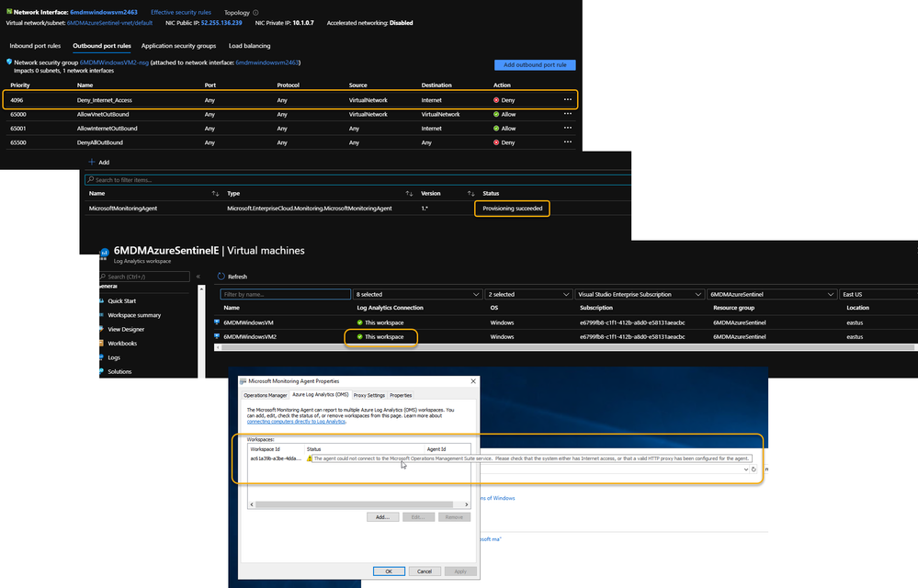918x588 pixels.
Task: Select Azure Log Analytics (OMS) tab
Action: [x=321, y=395]
